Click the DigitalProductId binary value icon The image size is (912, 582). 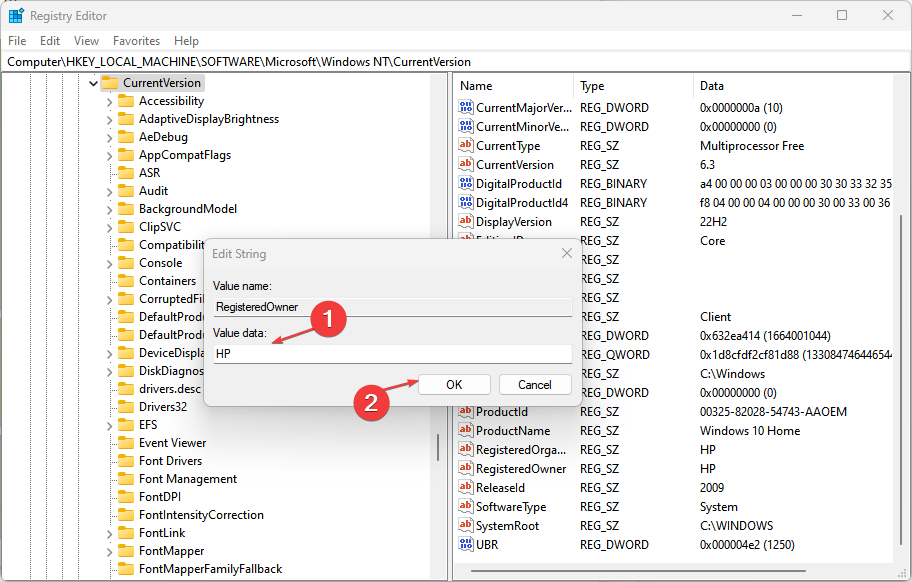465,183
